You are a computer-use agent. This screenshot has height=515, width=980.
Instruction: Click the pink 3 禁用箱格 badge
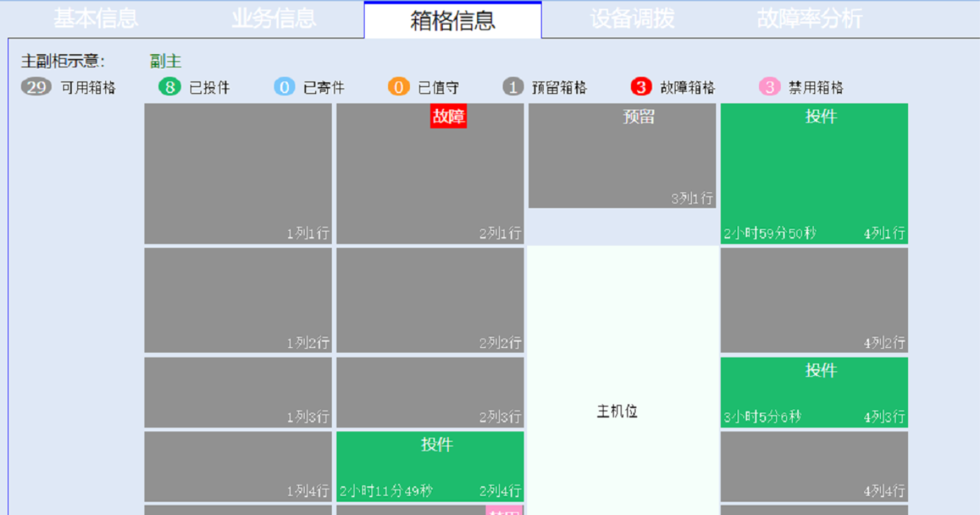[x=769, y=87]
